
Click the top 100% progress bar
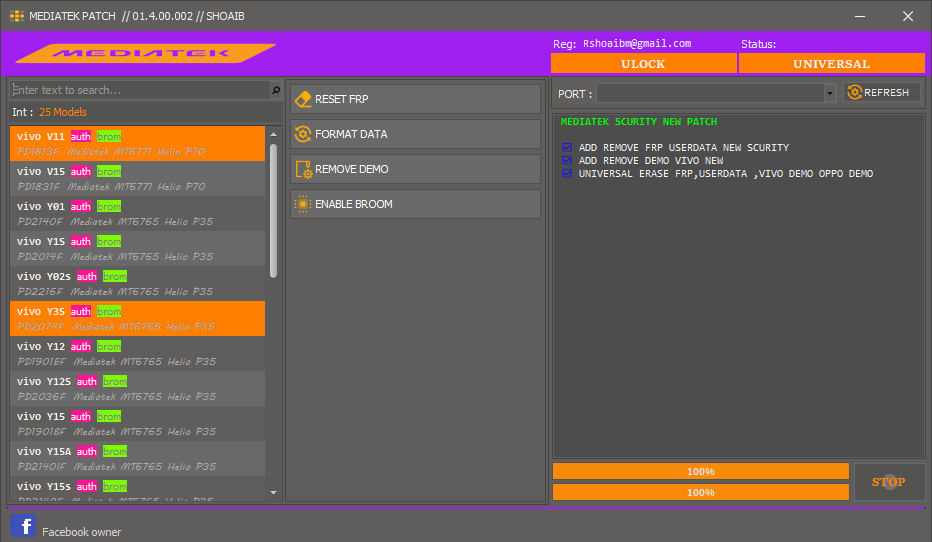point(700,471)
